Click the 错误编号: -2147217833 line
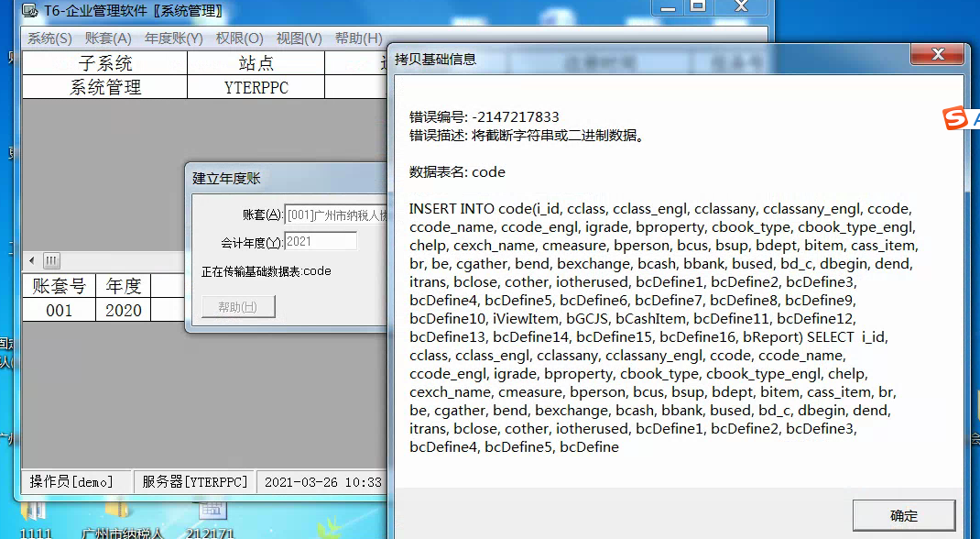 (x=485, y=117)
